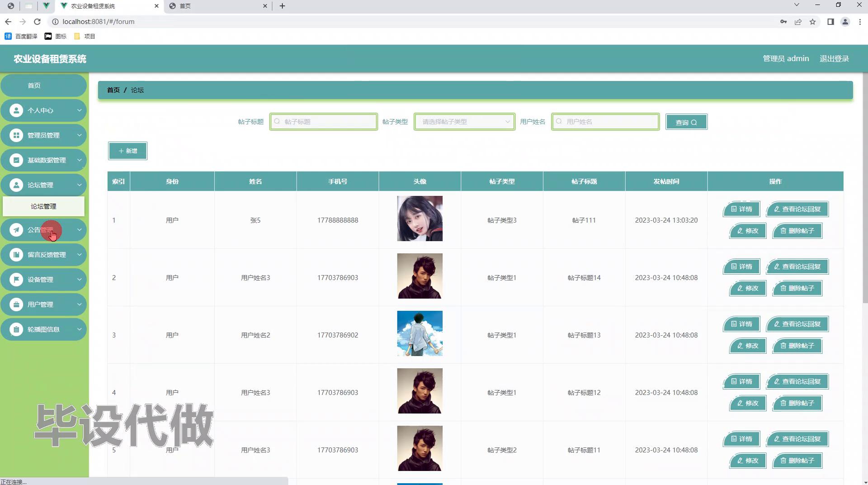Viewport: 868px width, 485px height.
Task: Open the 百度翻译 bookmark
Action: tap(21, 36)
